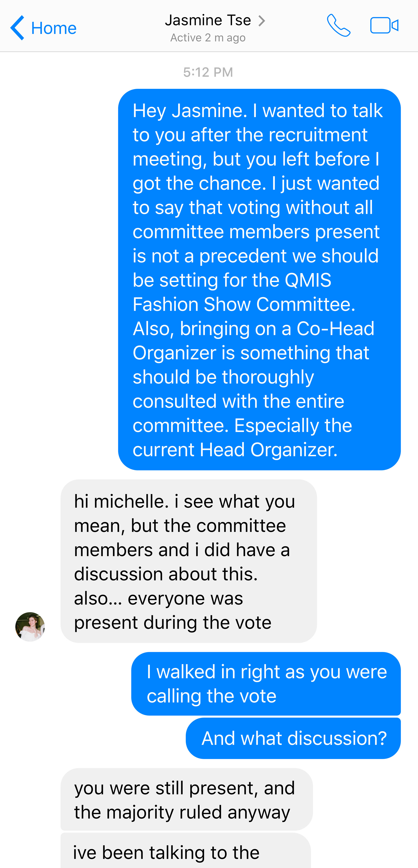Tap the "you were still present" gray message
This screenshot has height=868, width=418.
pos(186,799)
